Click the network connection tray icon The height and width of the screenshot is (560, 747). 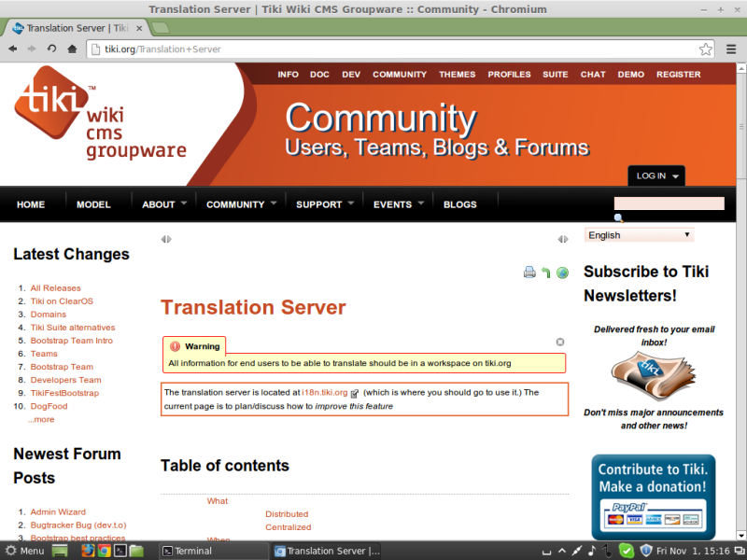tap(576, 551)
